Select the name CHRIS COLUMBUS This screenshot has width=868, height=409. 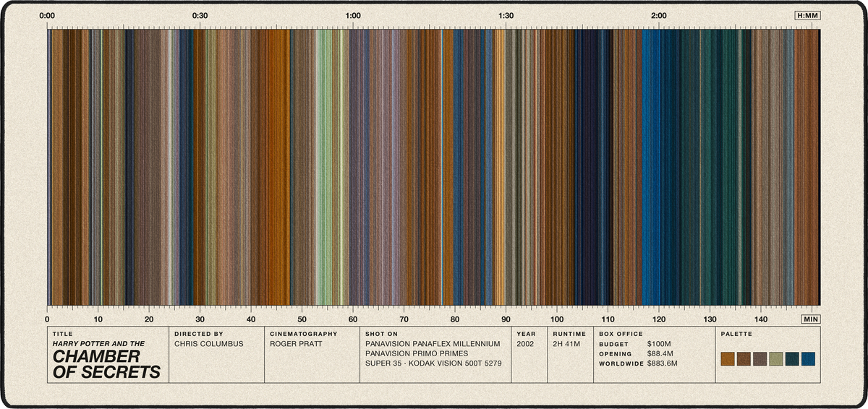point(209,344)
